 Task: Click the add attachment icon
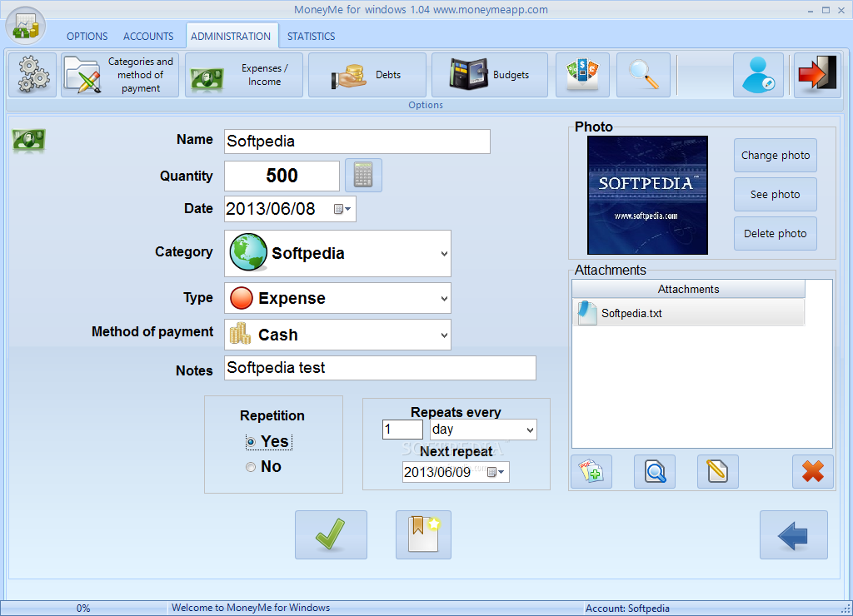click(x=591, y=472)
